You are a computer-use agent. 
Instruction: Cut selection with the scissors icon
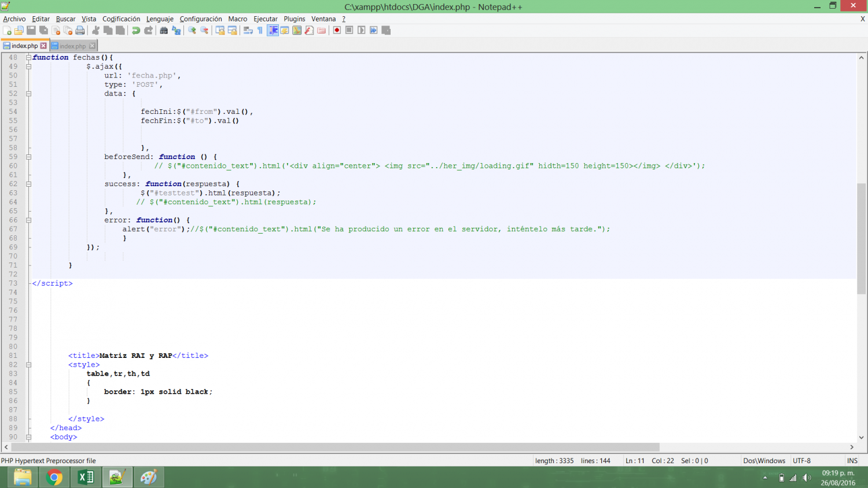tap(95, 30)
